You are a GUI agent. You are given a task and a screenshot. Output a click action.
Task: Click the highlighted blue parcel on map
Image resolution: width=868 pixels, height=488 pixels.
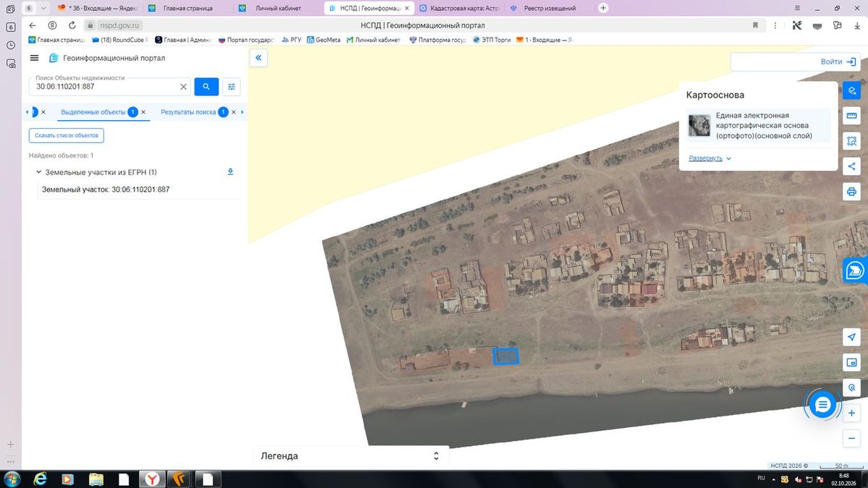(506, 356)
